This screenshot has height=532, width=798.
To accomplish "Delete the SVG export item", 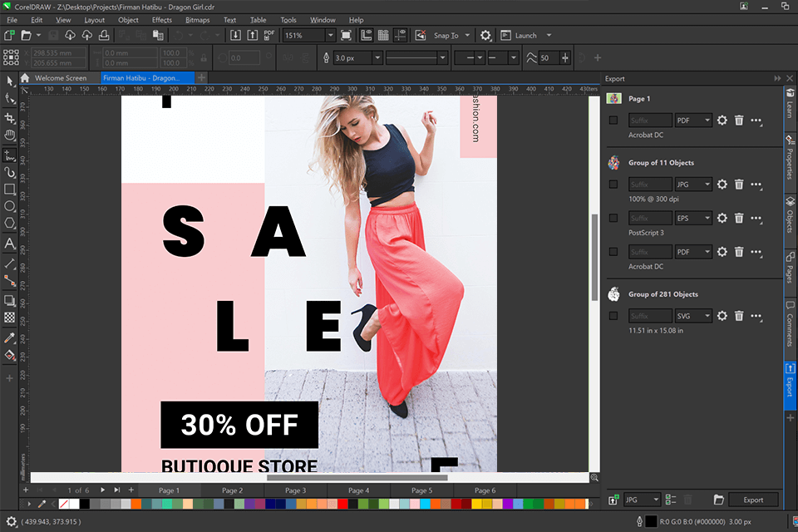I will click(x=739, y=316).
